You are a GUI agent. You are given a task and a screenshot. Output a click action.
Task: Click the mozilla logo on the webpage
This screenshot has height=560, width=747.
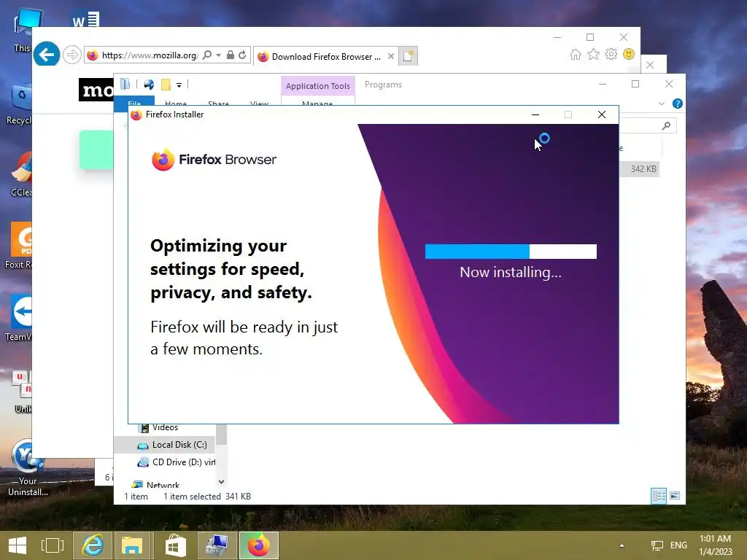[x=96, y=90]
